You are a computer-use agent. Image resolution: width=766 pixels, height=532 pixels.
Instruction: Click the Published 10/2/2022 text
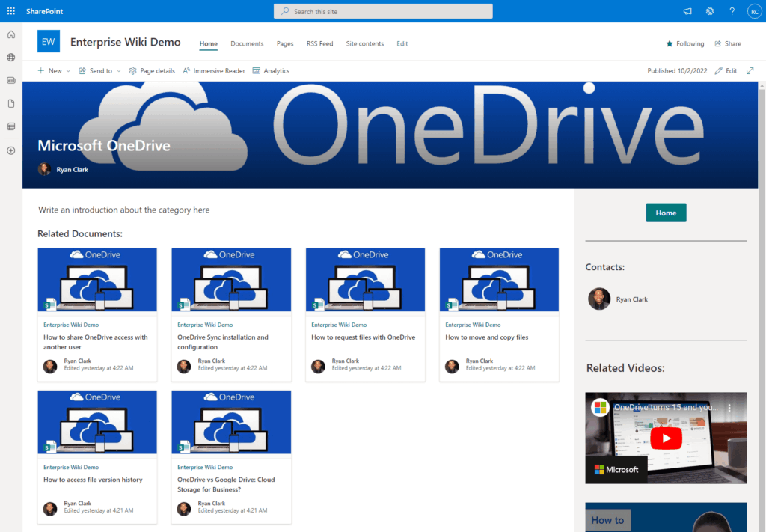677,71
